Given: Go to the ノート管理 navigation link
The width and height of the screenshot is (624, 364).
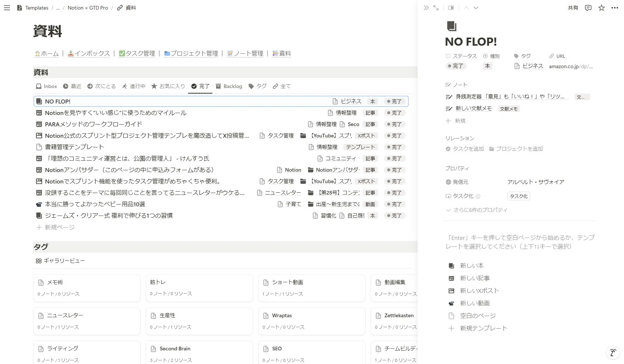Looking at the screenshot, I should [245, 53].
